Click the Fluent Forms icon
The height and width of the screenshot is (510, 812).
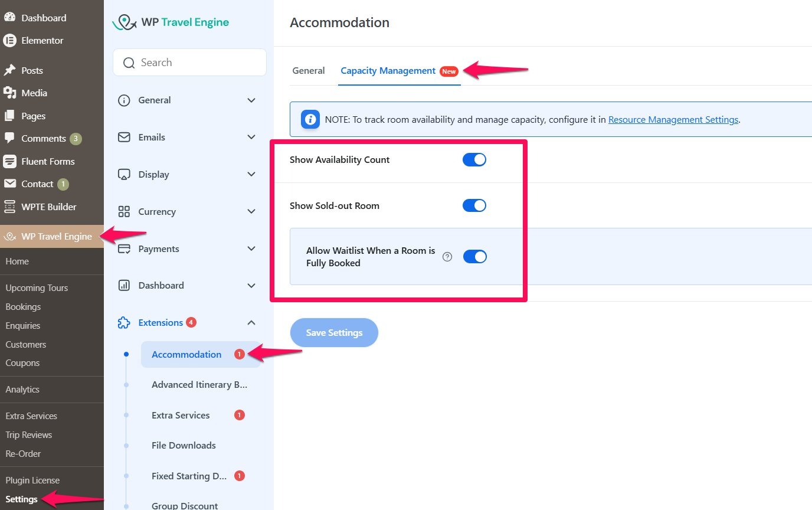[x=9, y=161]
